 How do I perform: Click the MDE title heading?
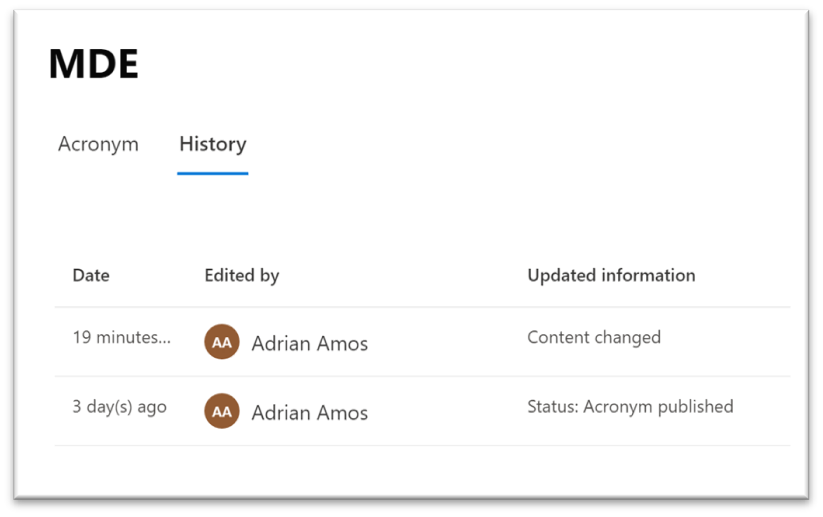93,65
